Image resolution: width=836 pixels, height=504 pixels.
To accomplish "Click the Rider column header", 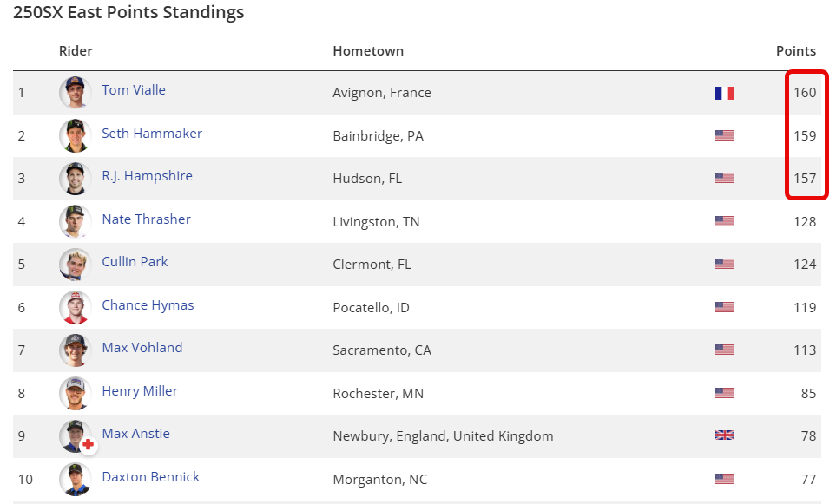I will [76, 51].
